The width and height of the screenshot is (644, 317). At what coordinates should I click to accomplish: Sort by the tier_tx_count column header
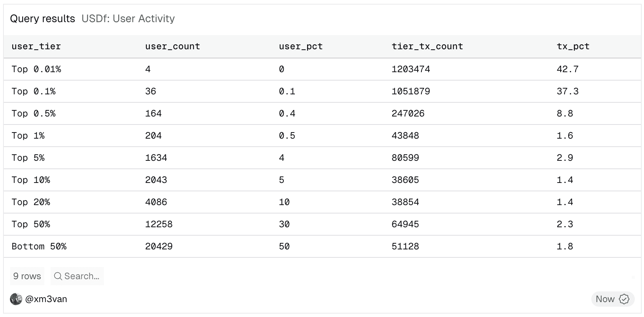pyautogui.click(x=427, y=47)
